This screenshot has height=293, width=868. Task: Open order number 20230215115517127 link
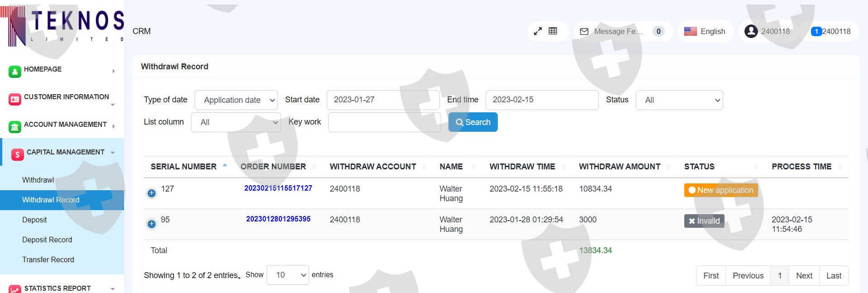278,188
